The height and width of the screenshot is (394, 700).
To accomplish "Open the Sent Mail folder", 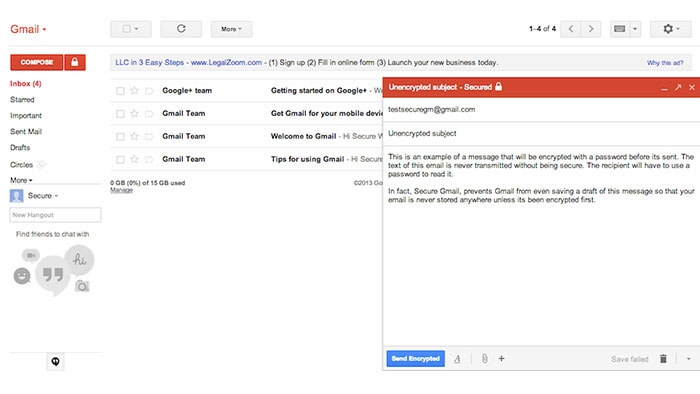I will (x=26, y=132).
